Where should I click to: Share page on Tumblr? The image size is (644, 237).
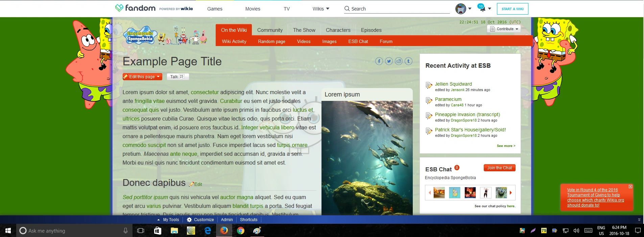pos(408,61)
